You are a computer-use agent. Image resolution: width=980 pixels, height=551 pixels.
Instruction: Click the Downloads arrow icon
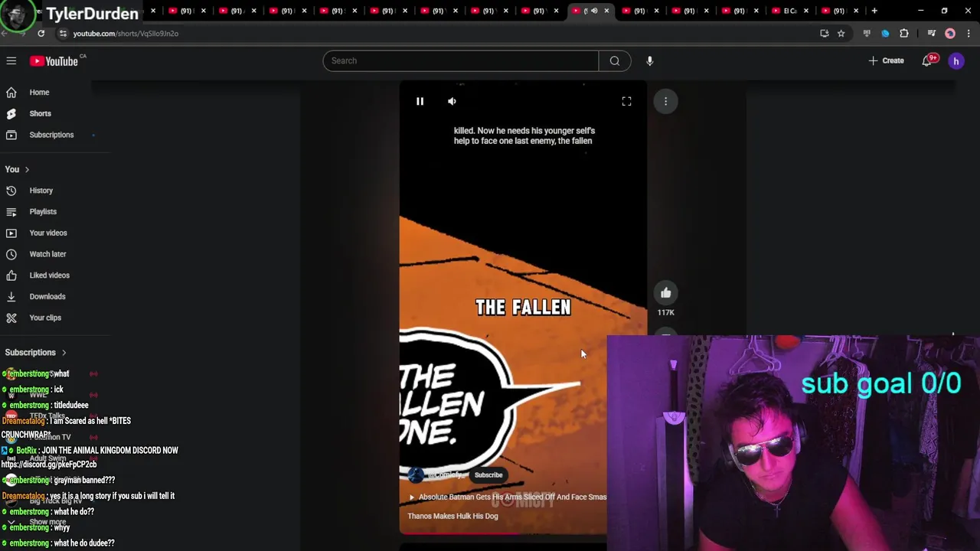point(11,296)
